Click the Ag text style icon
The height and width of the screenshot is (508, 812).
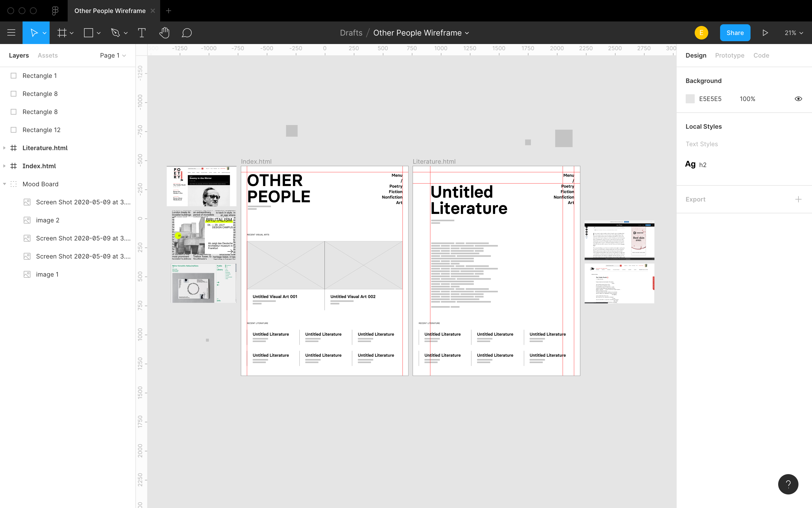(x=690, y=164)
